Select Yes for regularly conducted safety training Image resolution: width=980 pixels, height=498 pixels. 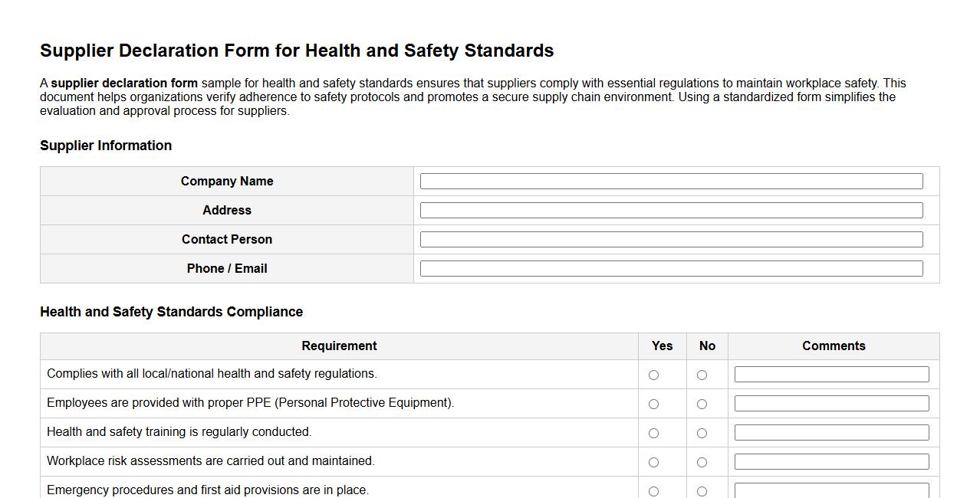point(653,433)
